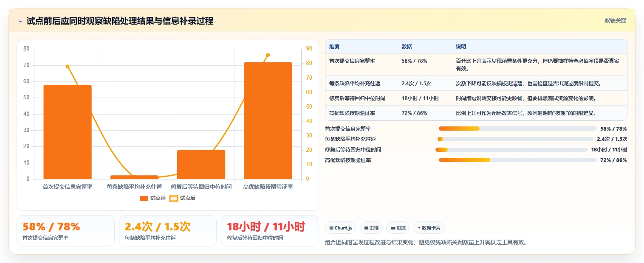Click the x-axis label 修复后等待回归中位时间
This screenshot has width=644, height=263.
click(x=201, y=187)
